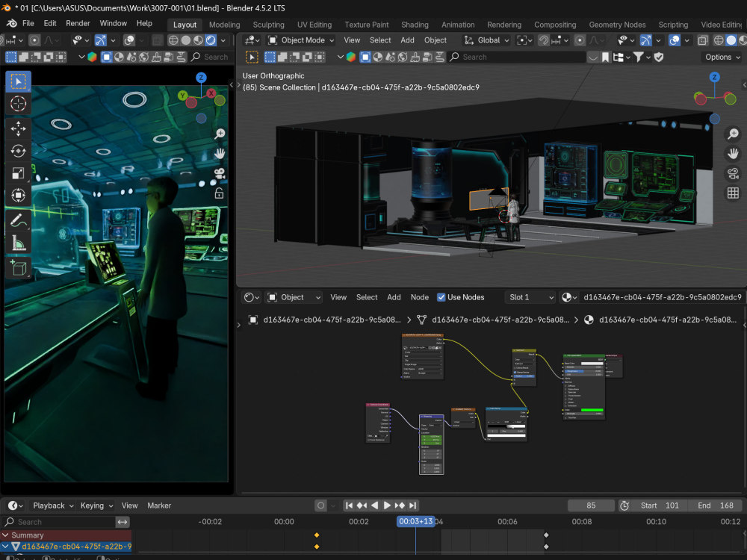Choose the Move tool in left toolbar
Screen dimensions: 747x560
(18, 128)
